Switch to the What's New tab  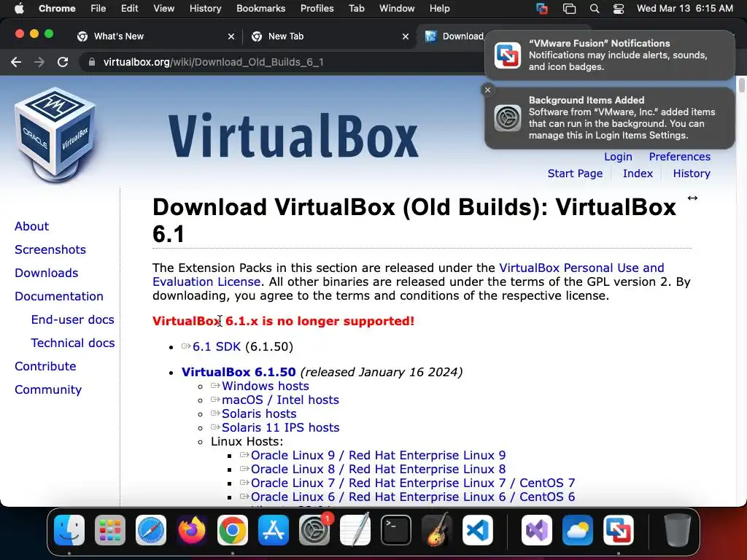[155, 36]
